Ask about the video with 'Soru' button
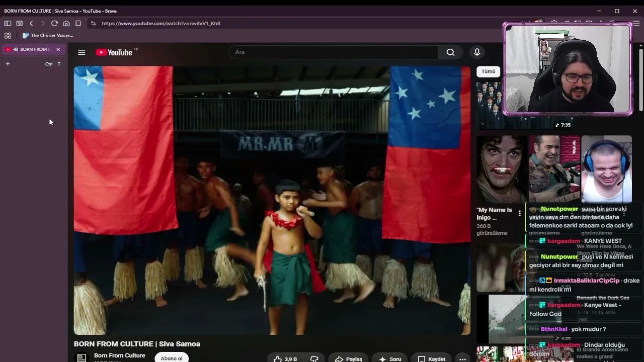 point(390,358)
